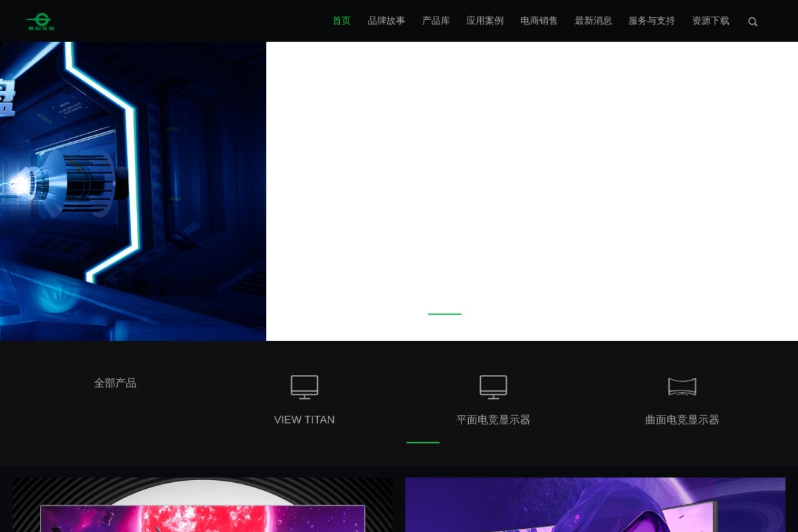Click the 曲面电竞显示器 curved monitor icon
Image resolution: width=798 pixels, height=532 pixels.
682,387
